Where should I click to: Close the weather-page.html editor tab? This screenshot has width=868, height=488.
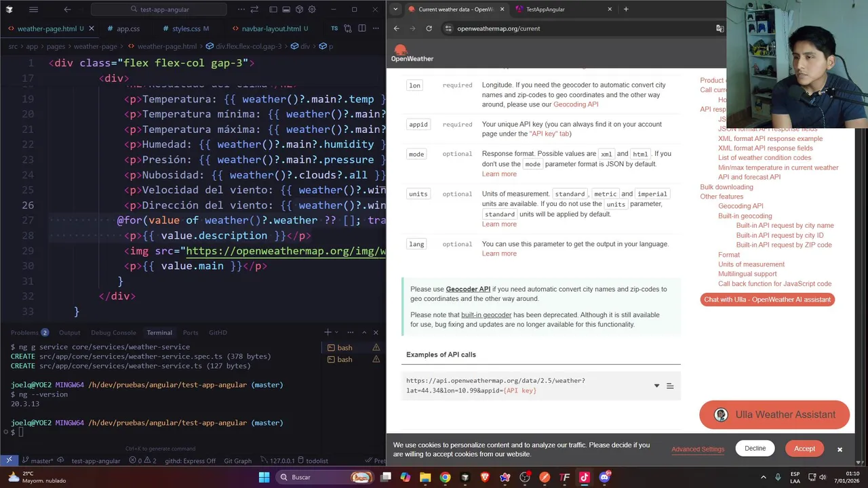coord(91,28)
